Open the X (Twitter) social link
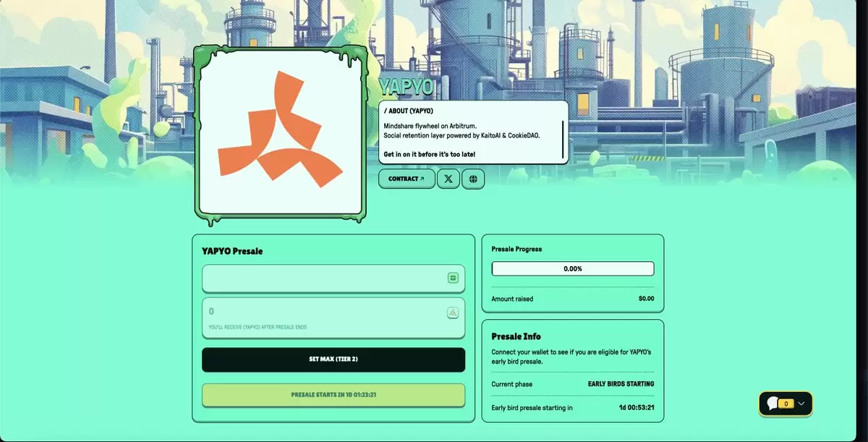The height and width of the screenshot is (442, 868). 448,179
